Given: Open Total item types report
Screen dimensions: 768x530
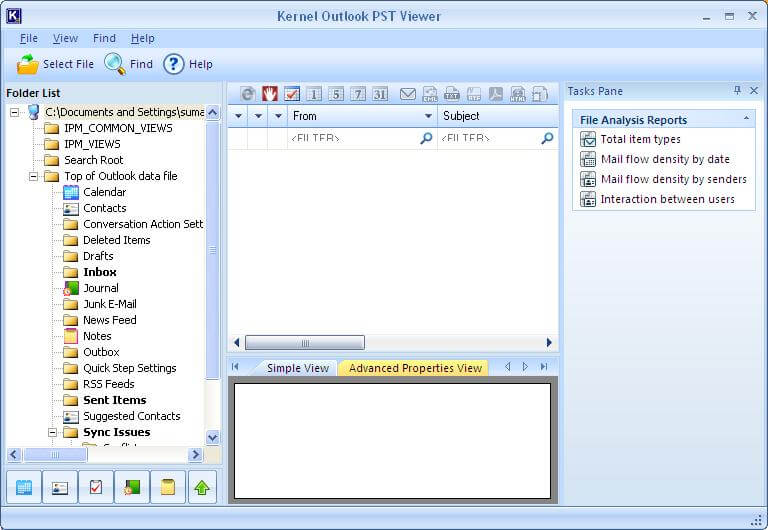Looking at the screenshot, I should point(640,139).
